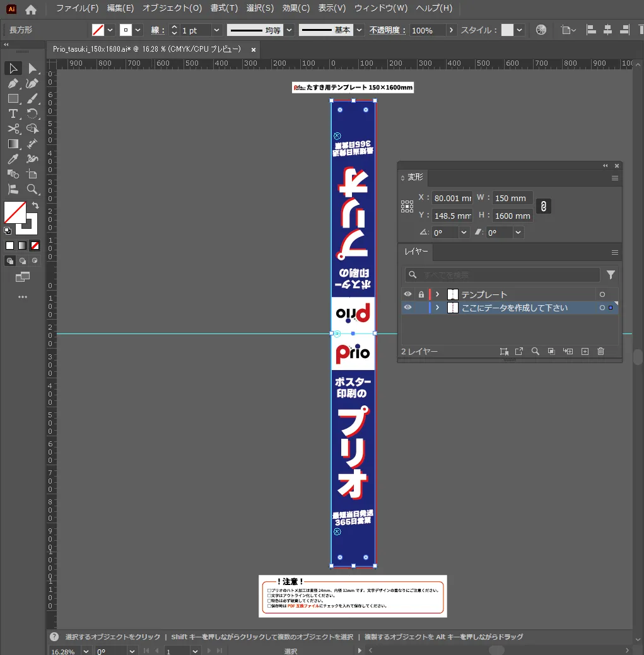644x655 pixels.
Task: Select the Selection tool arrow
Action: click(13, 68)
